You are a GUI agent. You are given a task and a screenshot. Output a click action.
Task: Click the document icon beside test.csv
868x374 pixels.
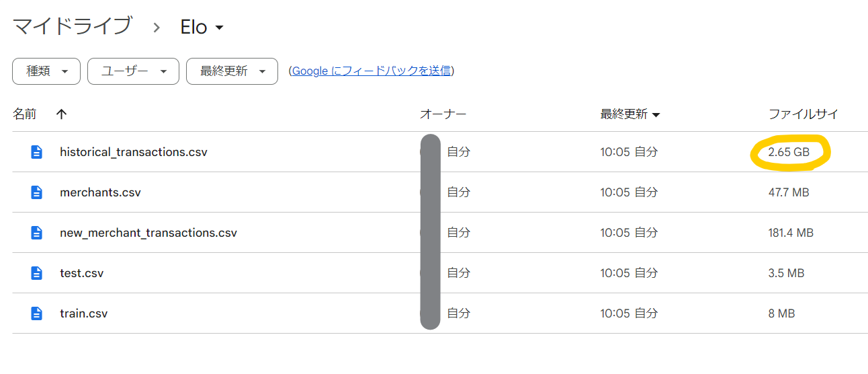[37, 273]
